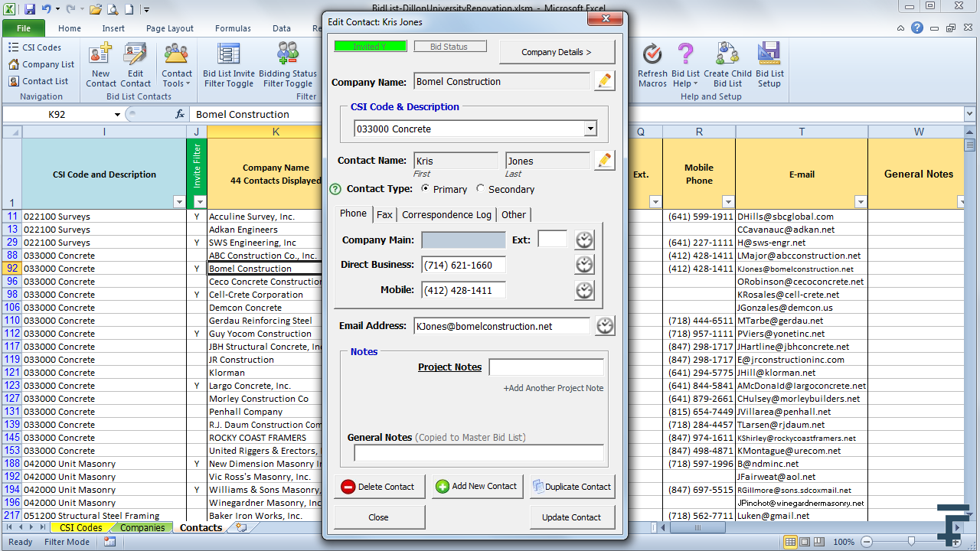The image size is (980, 551).
Task: Open filter dropdown for Invite Filter column
Action: tap(200, 202)
